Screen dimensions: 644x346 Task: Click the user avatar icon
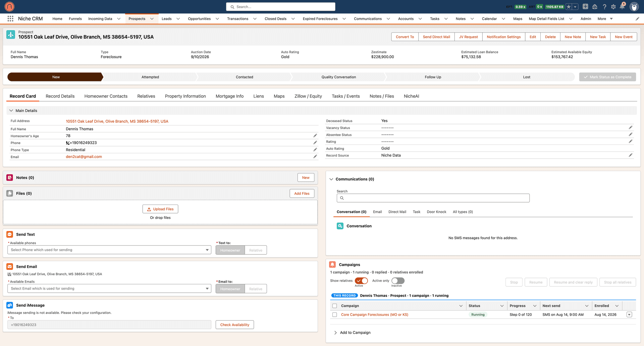coord(634,7)
